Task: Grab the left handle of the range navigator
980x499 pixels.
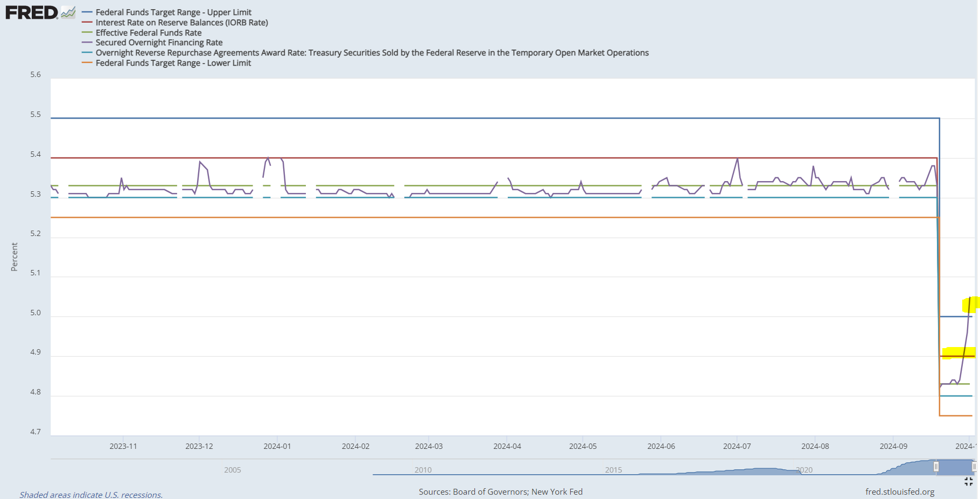Action: tap(936, 467)
